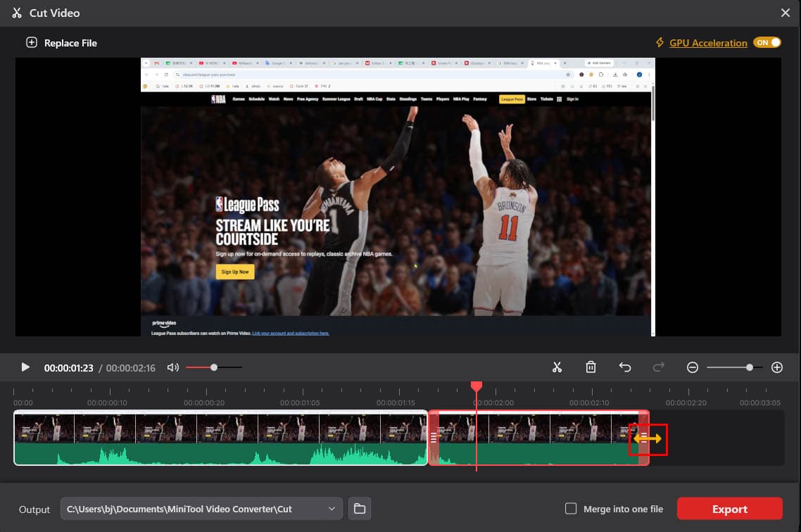Click the red Export button
This screenshot has width=801, height=532.
coord(729,509)
